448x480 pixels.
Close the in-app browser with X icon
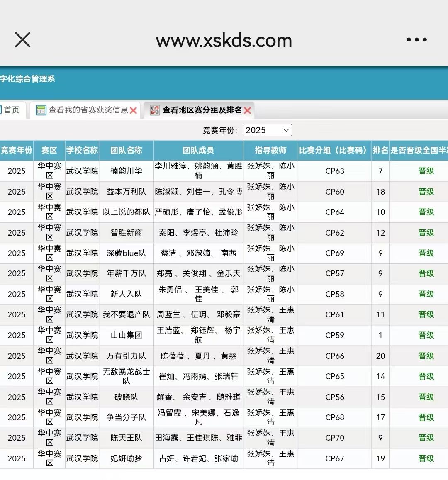pyautogui.click(x=22, y=40)
